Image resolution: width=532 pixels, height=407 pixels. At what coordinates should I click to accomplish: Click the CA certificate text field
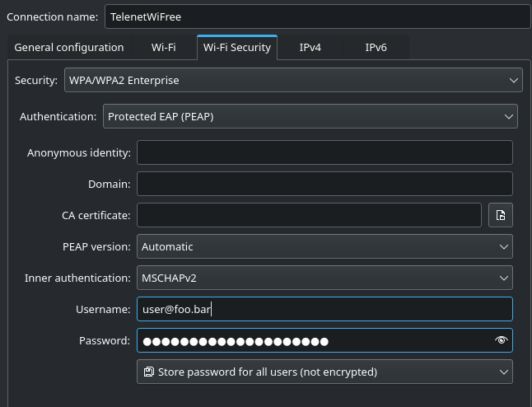point(309,215)
